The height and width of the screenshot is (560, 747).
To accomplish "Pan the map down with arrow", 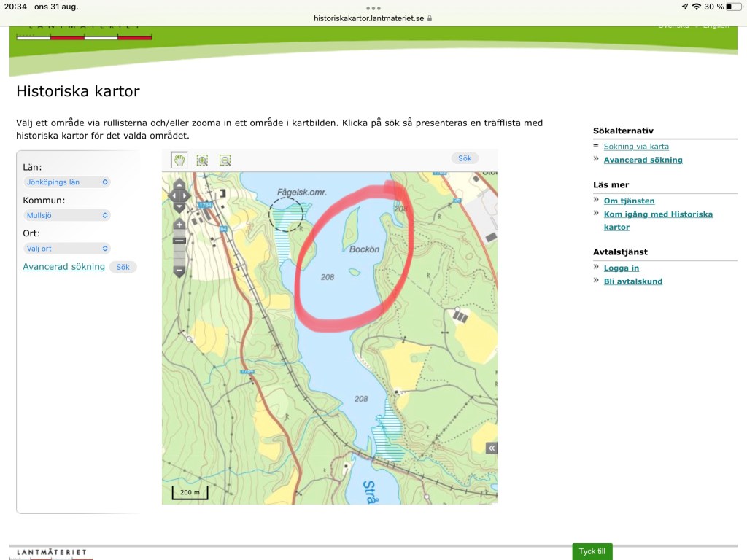I will [179, 207].
